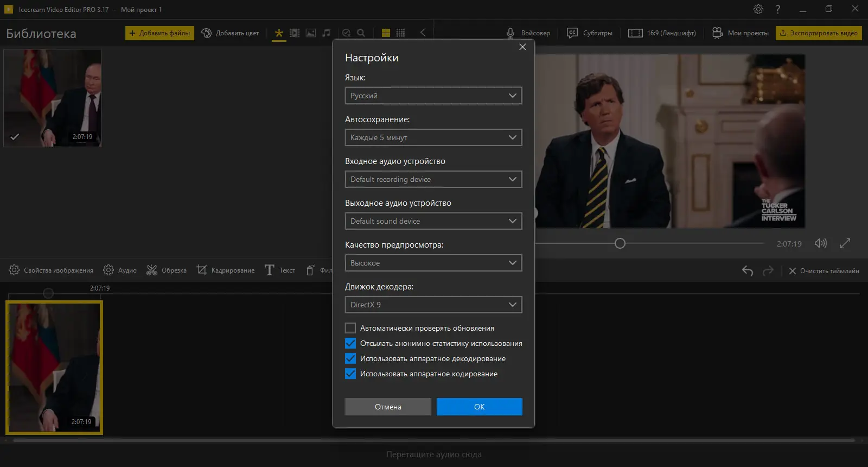Open the Кадрирование crop tool
Image resolution: width=868 pixels, height=467 pixels.
(226, 270)
